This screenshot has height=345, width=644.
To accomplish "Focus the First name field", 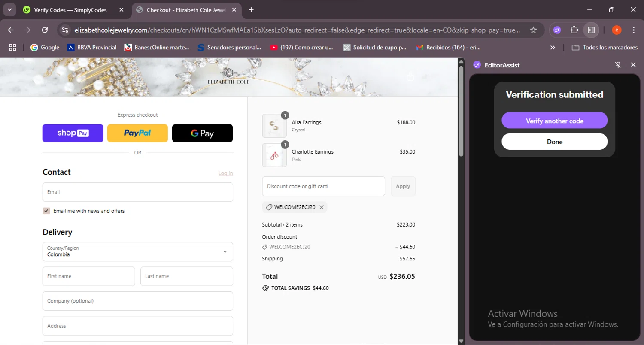I will click(x=89, y=276).
